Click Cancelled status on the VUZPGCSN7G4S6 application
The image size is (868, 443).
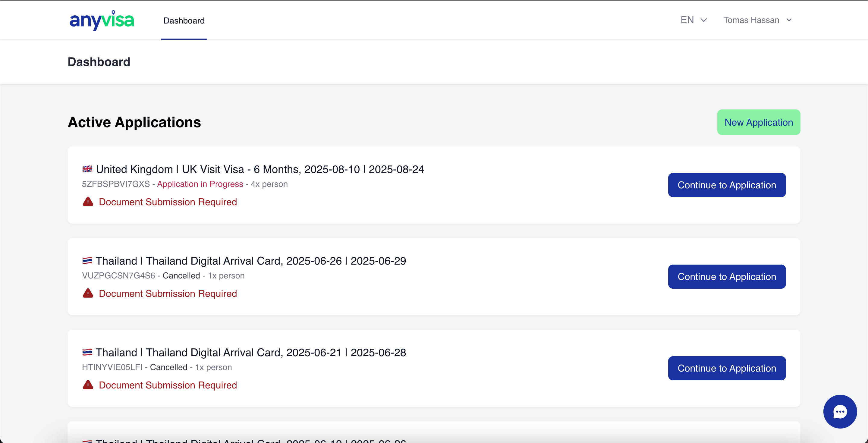pos(181,276)
